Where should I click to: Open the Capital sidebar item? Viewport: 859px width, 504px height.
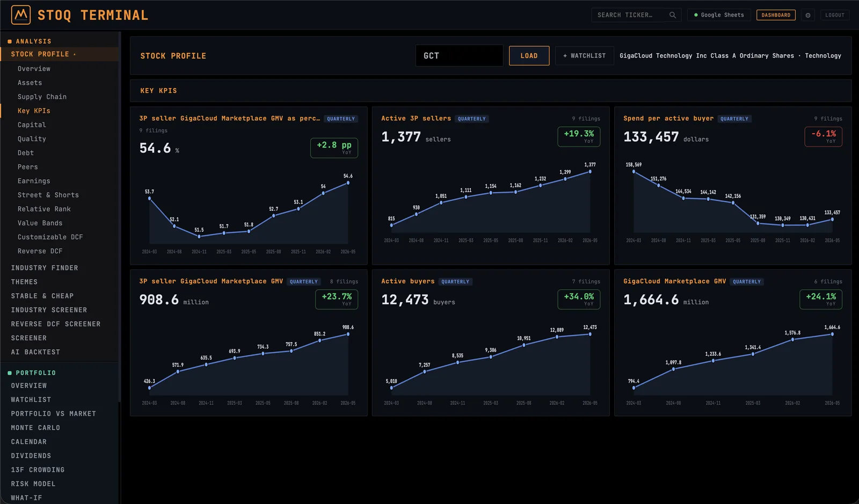[32, 125]
